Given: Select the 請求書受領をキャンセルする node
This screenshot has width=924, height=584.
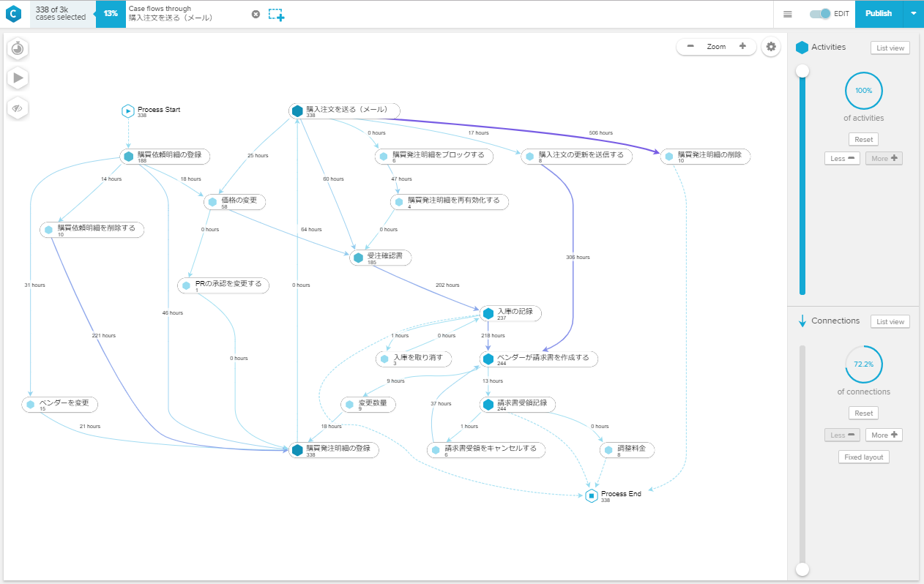Looking at the screenshot, I should pyautogui.click(x=486, y=450).
